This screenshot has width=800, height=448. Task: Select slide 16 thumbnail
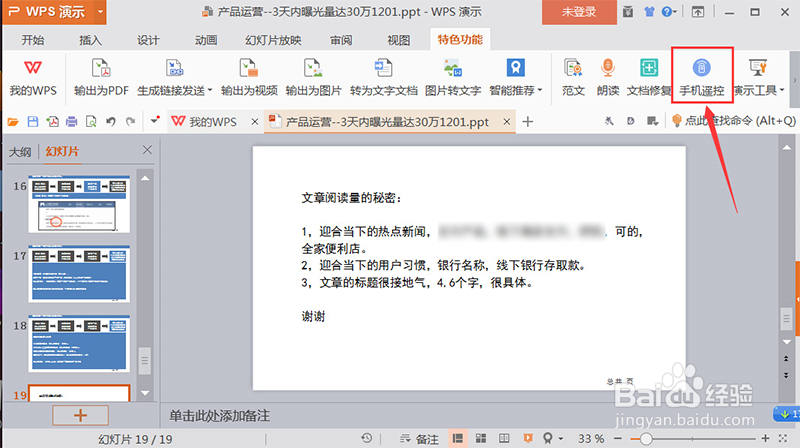click(x=79, y=204)
